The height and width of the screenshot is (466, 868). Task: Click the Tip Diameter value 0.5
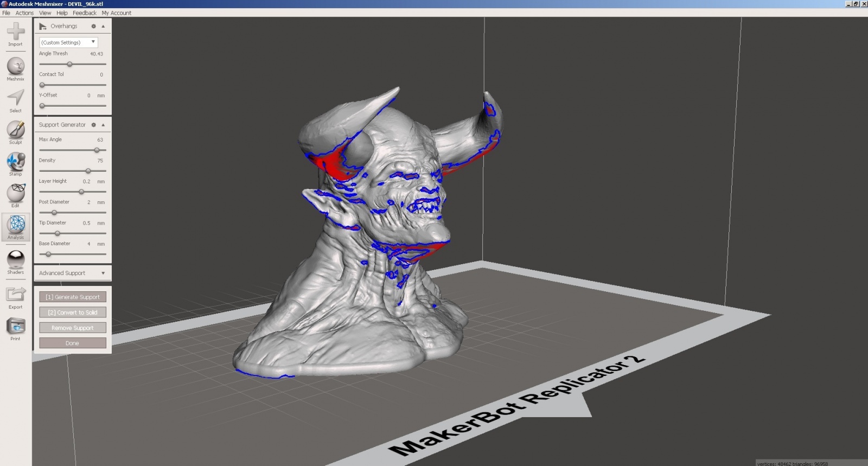point(87,223)
